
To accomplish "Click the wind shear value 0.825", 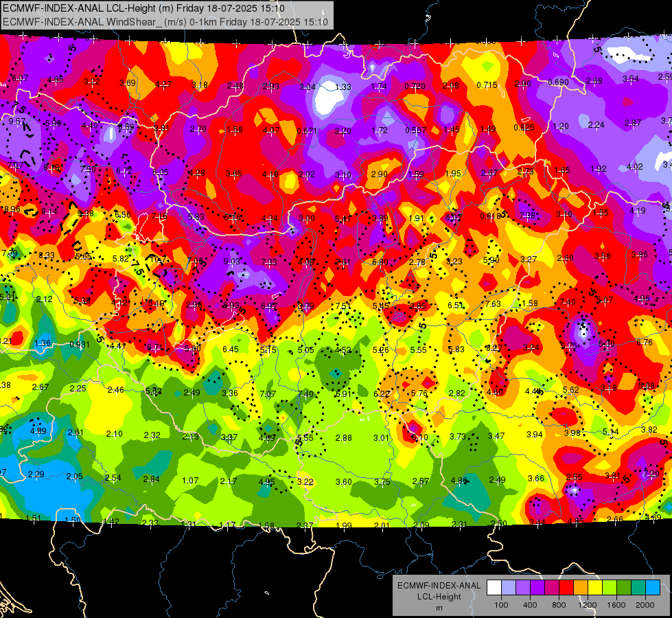I will click(x=524, y=127).
